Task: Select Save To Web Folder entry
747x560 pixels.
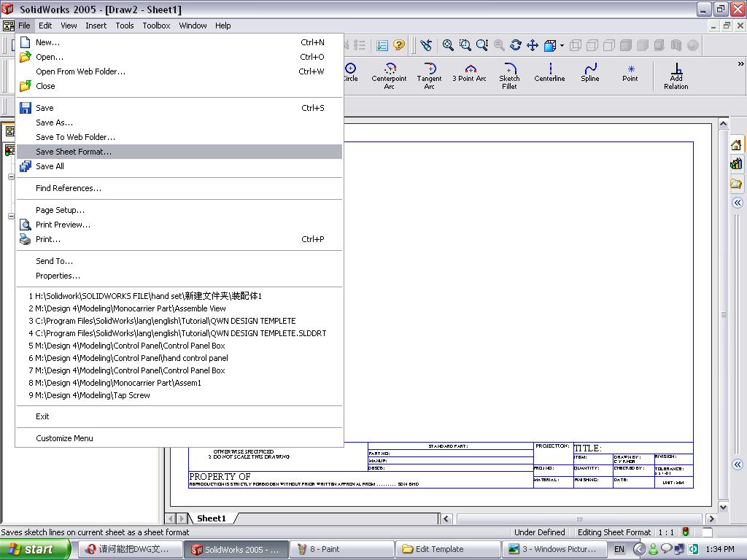Action: [x=179, y=137]
